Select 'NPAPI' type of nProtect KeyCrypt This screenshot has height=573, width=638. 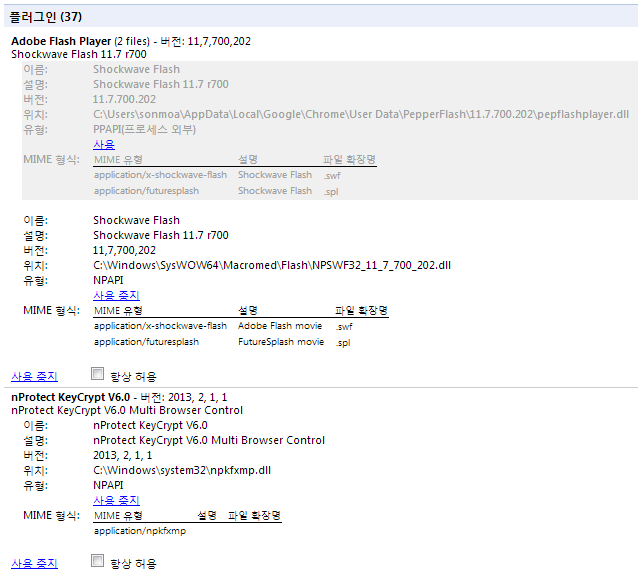click(108, 486)
